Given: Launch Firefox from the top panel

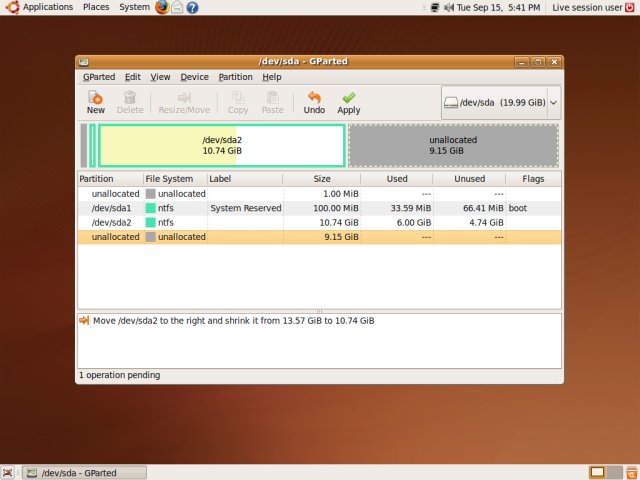Looking at the screenshot, I should coord(162,7).
